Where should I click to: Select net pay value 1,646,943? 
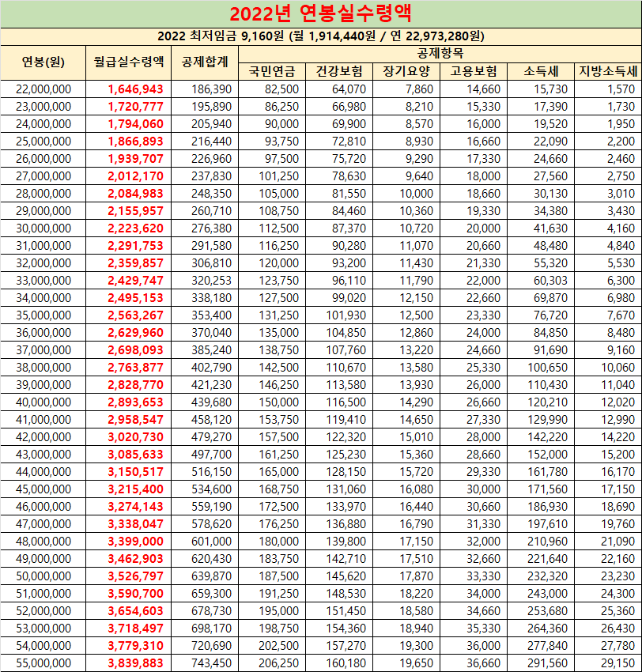point(135,89)
